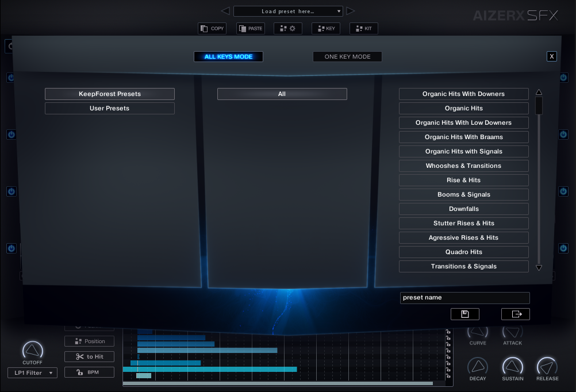This screenshot has width=576, height=392.
Task: Click the scissors to Hit button
Action: click(x=89, y=356)
